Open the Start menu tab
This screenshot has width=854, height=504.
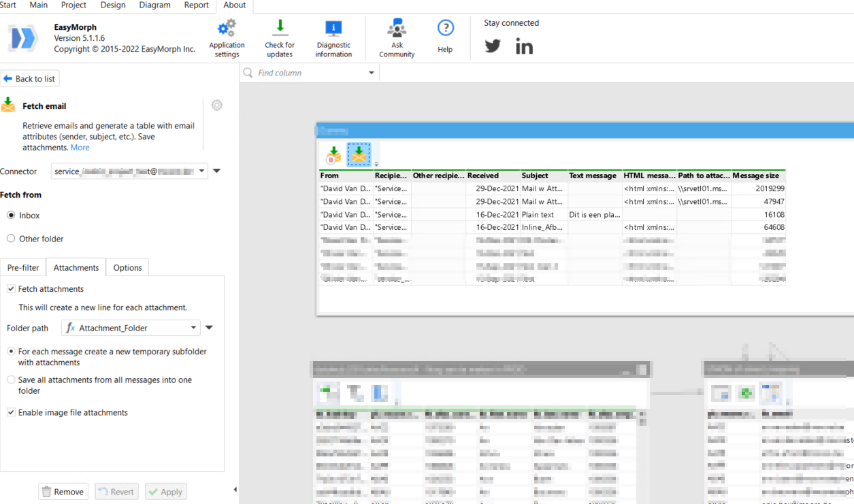(x=7, y=5)
